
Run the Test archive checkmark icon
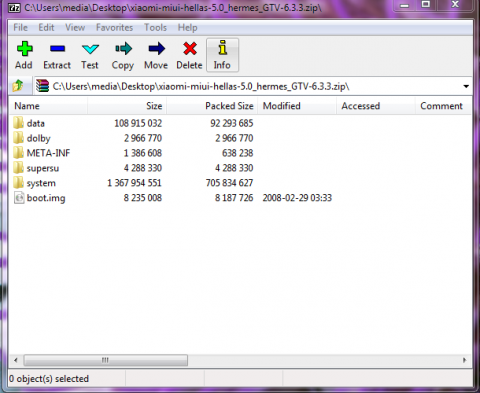coord(90,49)
